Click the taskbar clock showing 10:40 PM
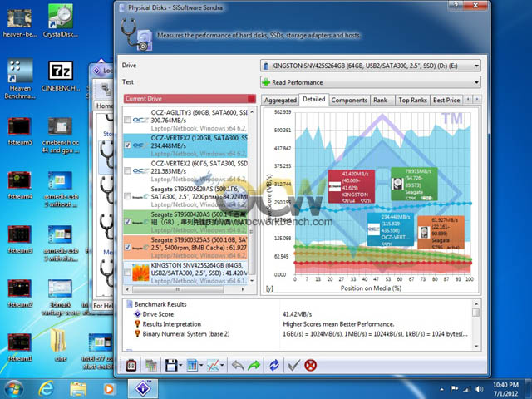The height and width of the screenshot is (399, 532). (x=505, y=389)
